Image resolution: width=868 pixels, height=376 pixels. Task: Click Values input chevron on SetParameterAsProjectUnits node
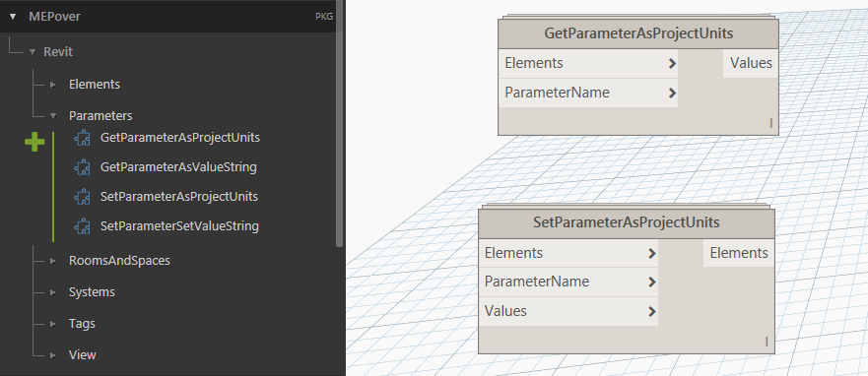pos(652,311)
